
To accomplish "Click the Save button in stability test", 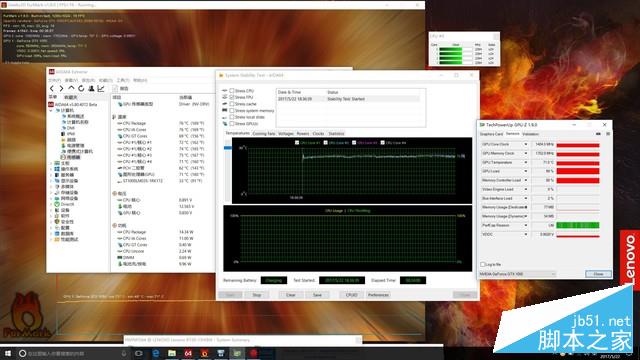I will pyautogui.click(x=317, y=295).
